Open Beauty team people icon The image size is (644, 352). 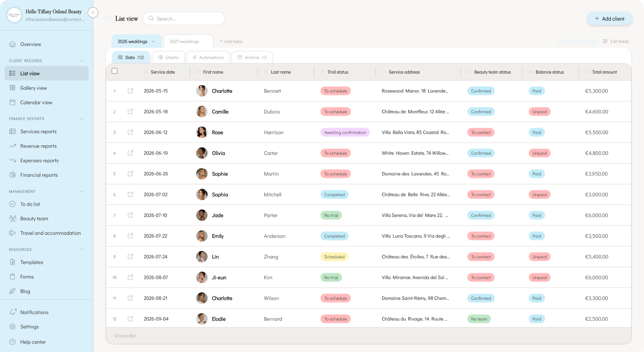13,219
